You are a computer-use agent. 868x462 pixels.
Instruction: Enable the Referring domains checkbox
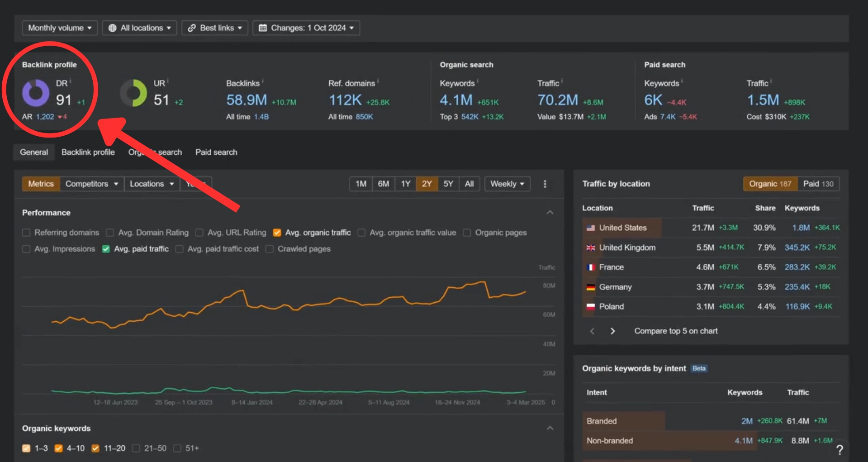pos(26,233)
